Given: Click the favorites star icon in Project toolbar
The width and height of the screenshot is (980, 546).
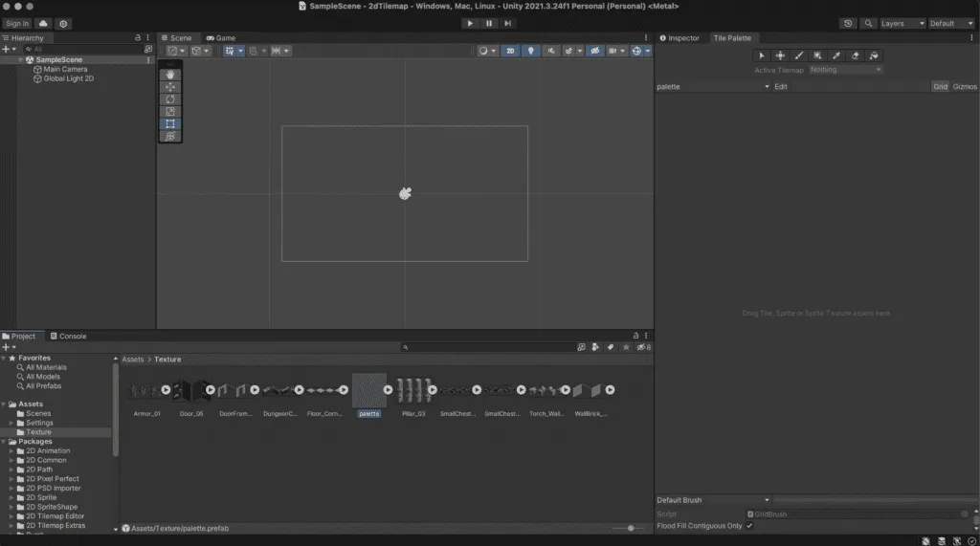Looking at the screenshot, I should tap(626, 347).
